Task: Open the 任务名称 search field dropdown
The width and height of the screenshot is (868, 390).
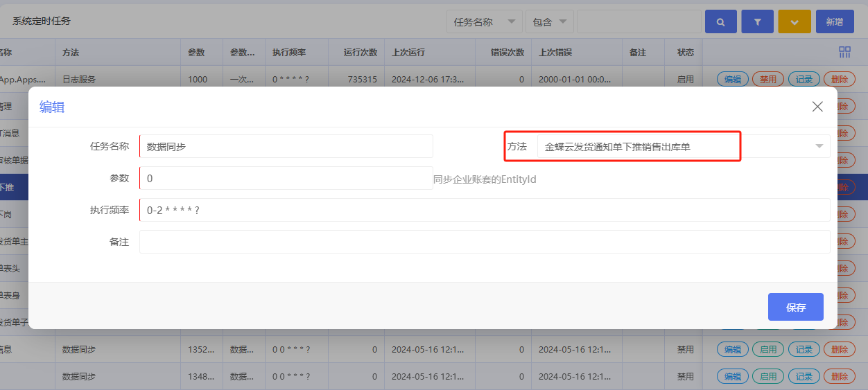Action: pyautogui.click(x=485, y=22)
